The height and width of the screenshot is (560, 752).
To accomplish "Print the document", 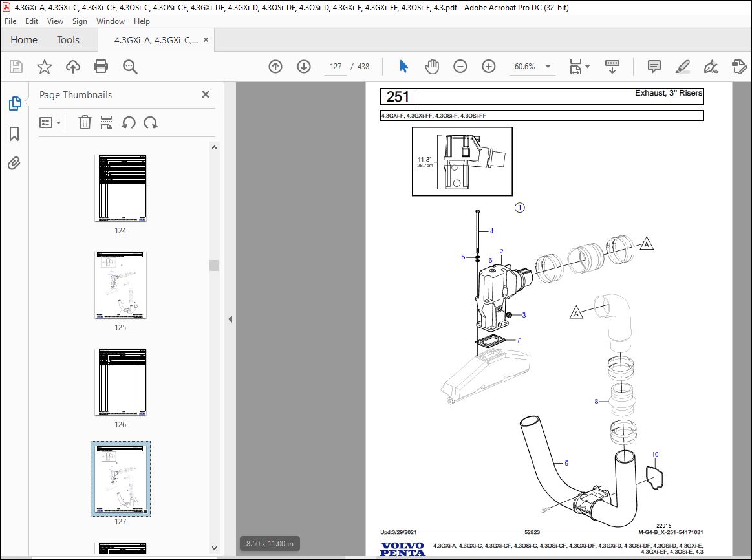I will pos(101,67).
